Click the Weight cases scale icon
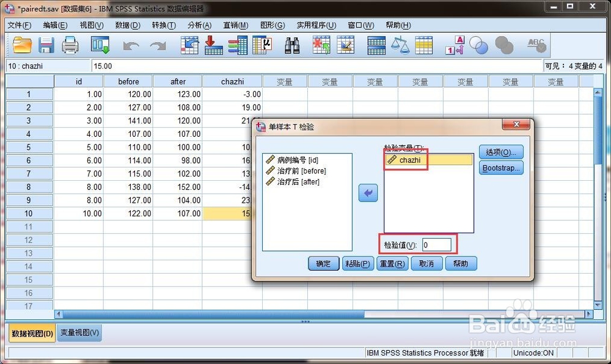 pyautogui.click(x=400, y=45)
